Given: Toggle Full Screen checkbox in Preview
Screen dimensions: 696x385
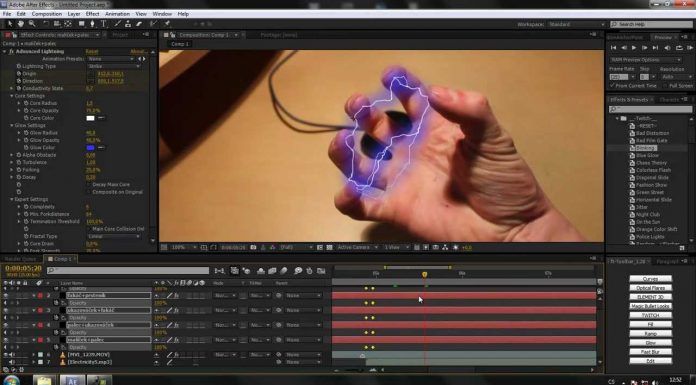Looking at the screenshot, I should pos(664,85).
